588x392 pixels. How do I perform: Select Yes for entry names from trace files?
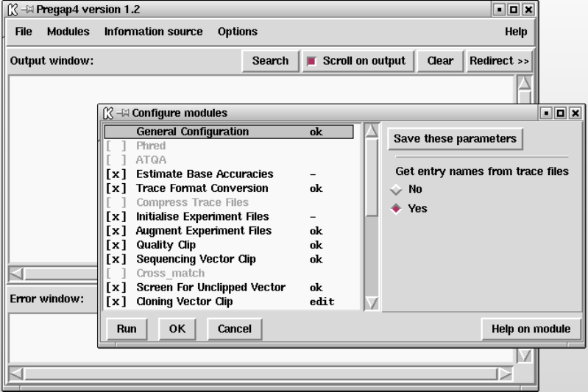(396, 208)
